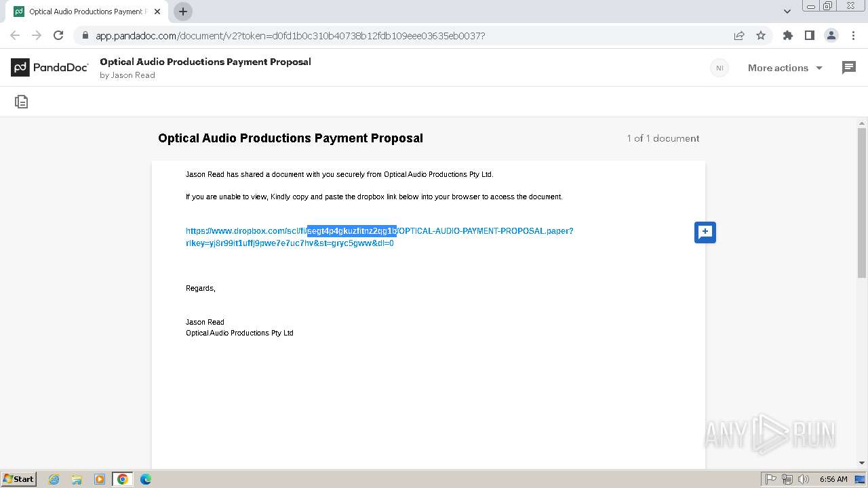Toggle the Chrome side panel icon
The image size is (868, 488).
click(809, 35)
